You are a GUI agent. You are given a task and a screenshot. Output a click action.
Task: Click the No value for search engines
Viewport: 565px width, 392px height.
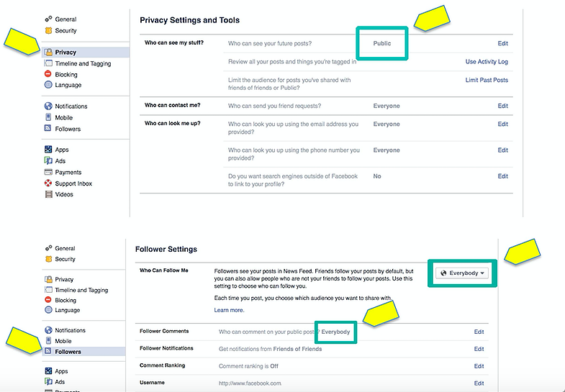377,176
